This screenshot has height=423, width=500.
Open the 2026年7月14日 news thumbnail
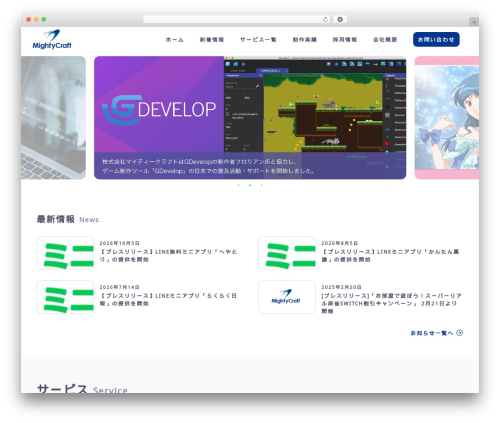tap(65, 297)
